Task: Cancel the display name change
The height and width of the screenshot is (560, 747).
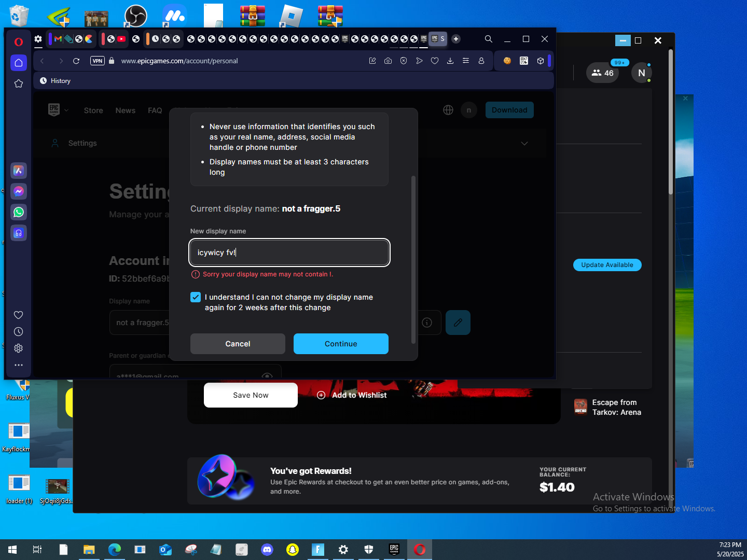Action: (x=238, y=344)
